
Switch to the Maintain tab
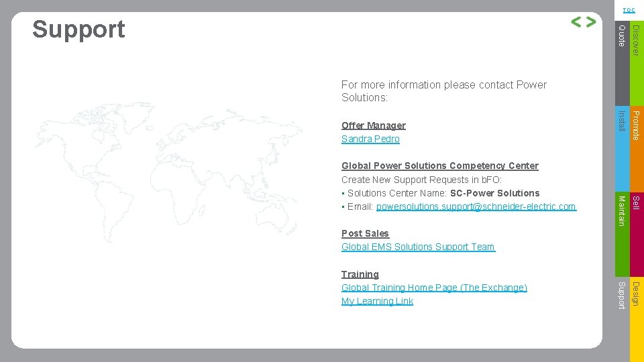pyautogui.click(x=622, y=234)
